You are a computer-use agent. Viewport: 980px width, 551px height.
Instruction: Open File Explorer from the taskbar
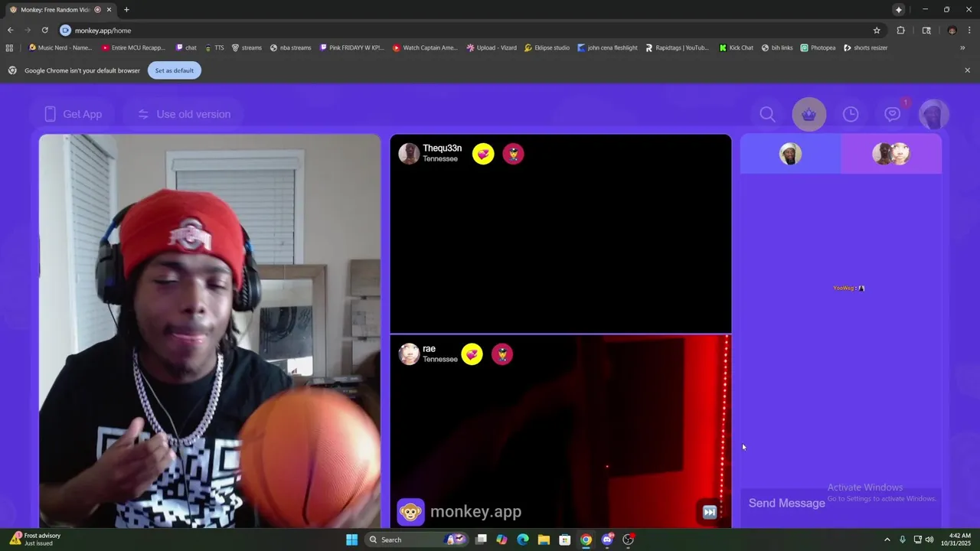click(544, 540)
